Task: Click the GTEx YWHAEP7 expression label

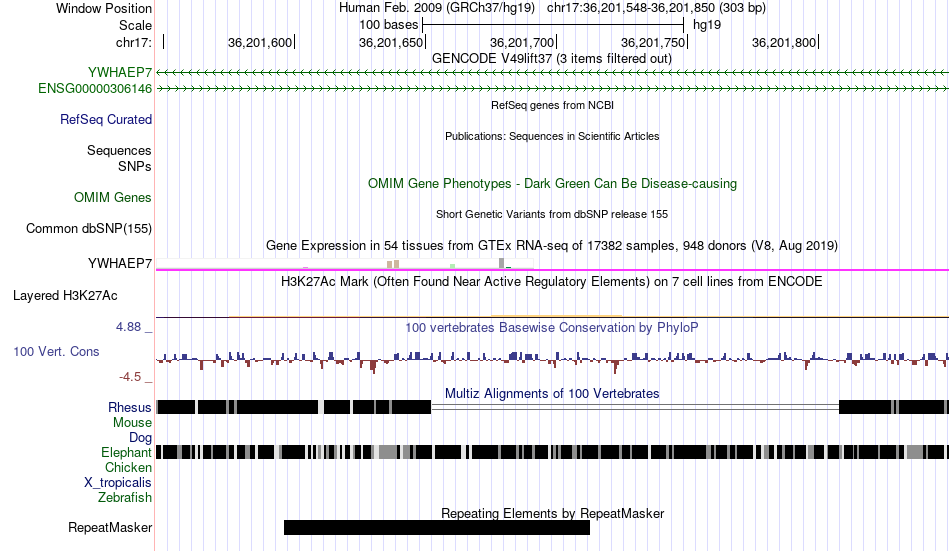Action: (120, 263)
